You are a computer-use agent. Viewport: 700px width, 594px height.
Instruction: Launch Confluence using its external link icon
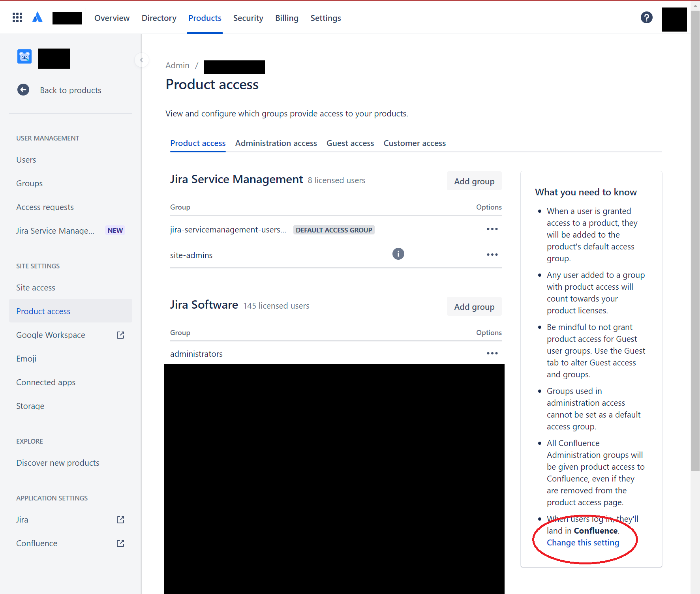[x=120, y=543]
